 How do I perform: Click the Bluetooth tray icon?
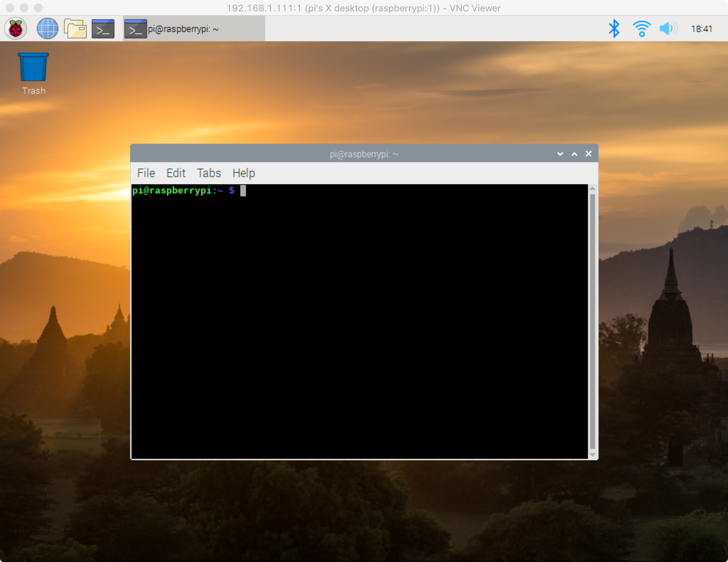pos(614,28)
